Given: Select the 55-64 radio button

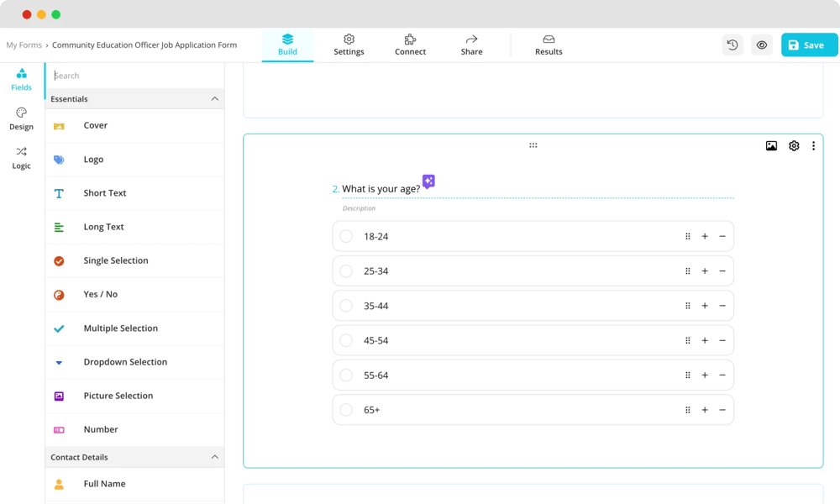Looking at the screenshot, I should point(346,375).
